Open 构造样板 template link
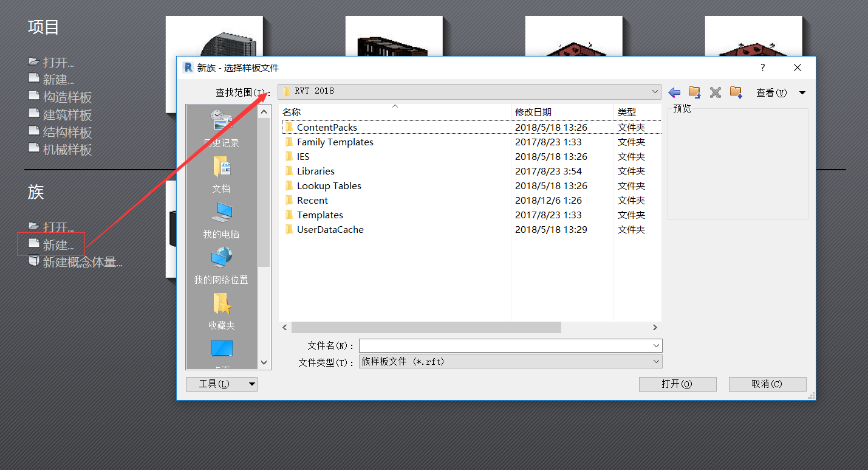This screenshot has height=470, width=868. click(60, 97)
